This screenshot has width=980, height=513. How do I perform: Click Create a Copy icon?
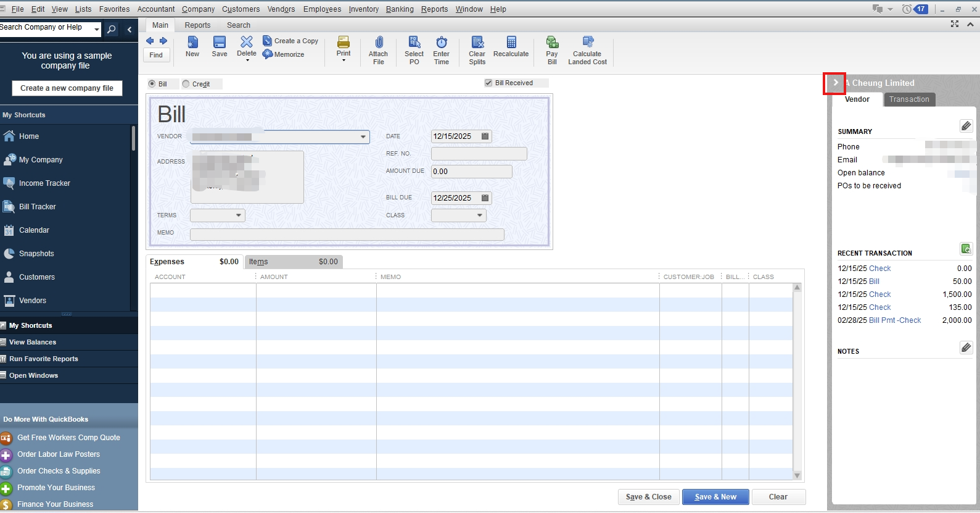[267, 41]
